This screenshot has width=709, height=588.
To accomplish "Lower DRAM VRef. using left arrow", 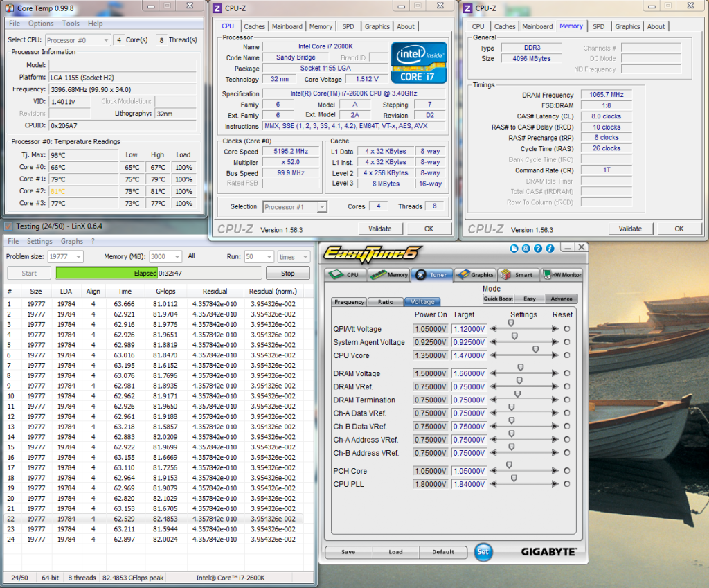I will tap(493, 386).
